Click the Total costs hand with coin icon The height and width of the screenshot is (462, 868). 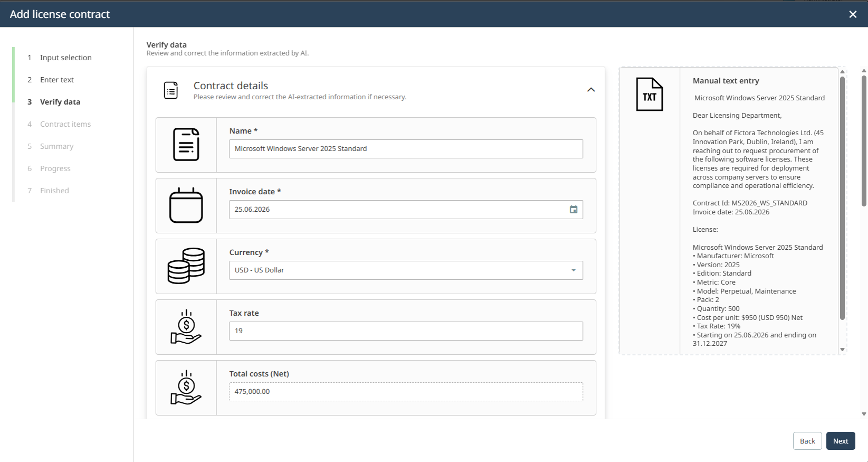click(x=186, y=388)
